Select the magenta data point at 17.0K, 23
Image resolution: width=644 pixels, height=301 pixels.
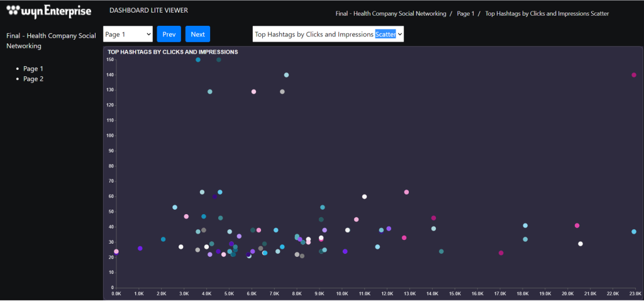coord(501,253)
